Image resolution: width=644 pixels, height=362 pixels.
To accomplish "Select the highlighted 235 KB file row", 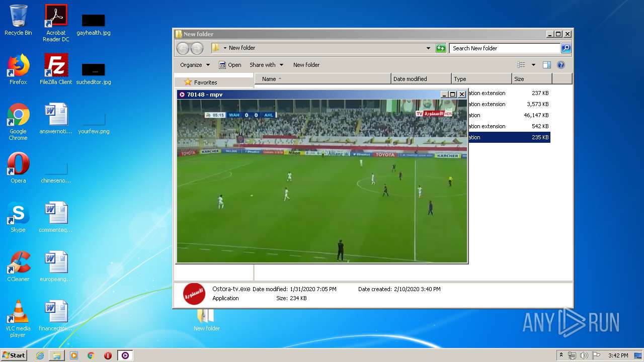I will (509, 137).
